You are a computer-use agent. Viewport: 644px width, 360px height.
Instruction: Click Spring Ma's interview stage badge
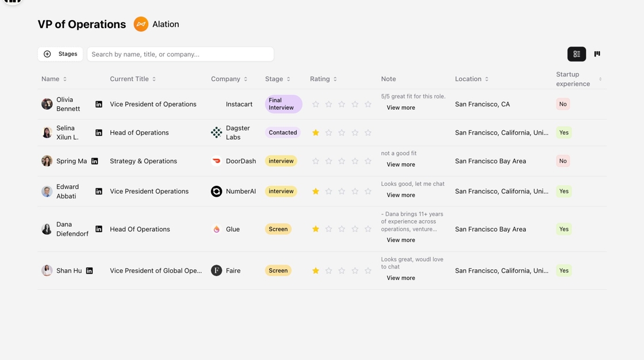[281, 161]
